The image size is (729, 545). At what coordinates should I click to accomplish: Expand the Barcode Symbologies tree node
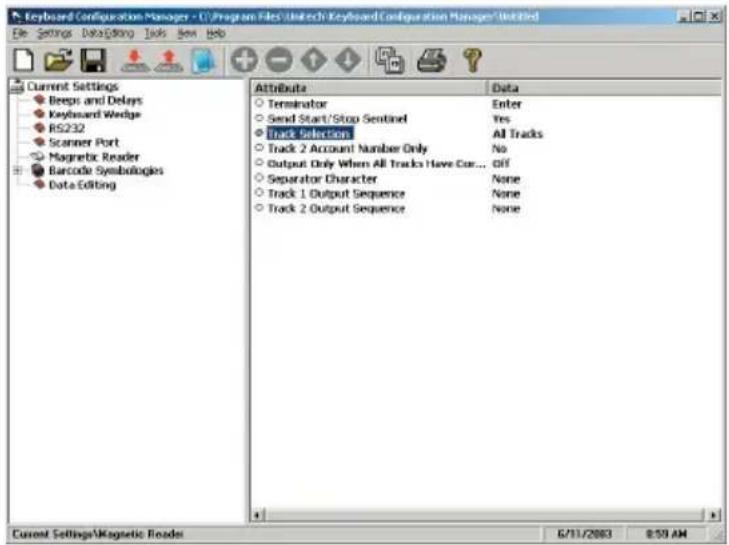[18, 171]
